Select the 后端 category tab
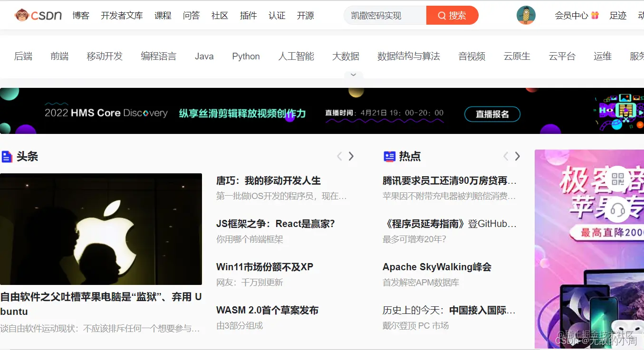The height and width of the screenshot is (350, 644). tap(23, 56)
